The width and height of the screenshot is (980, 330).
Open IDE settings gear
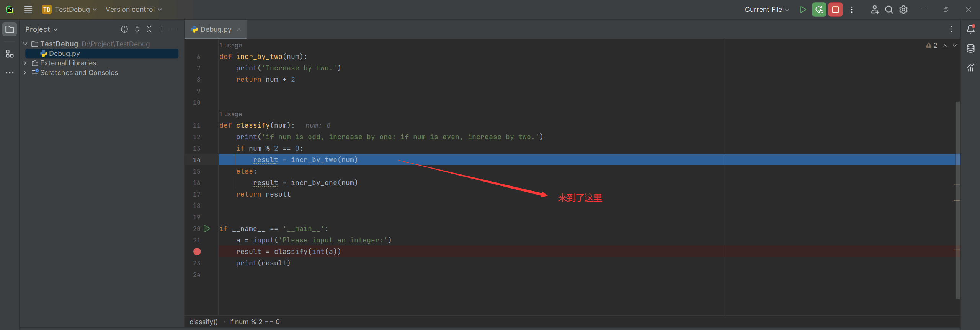tap(903, 10)
